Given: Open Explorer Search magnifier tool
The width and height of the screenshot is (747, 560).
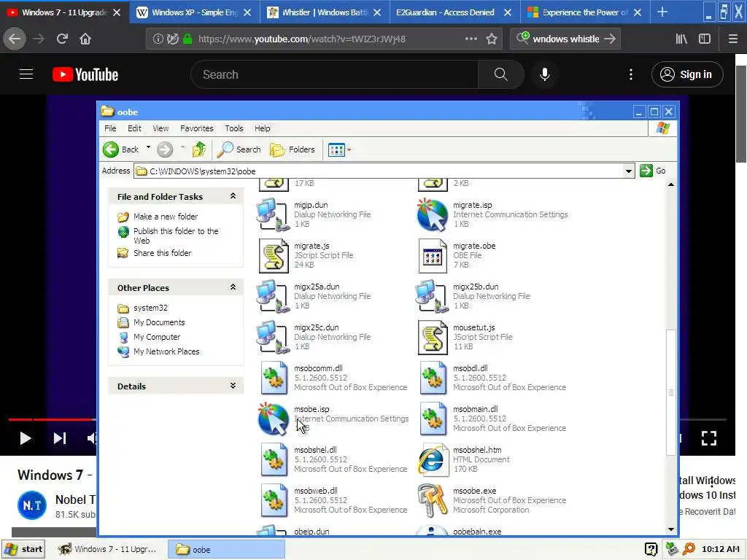Looking at the screenshot, I should pyautogui.click(x=225, y=149).
